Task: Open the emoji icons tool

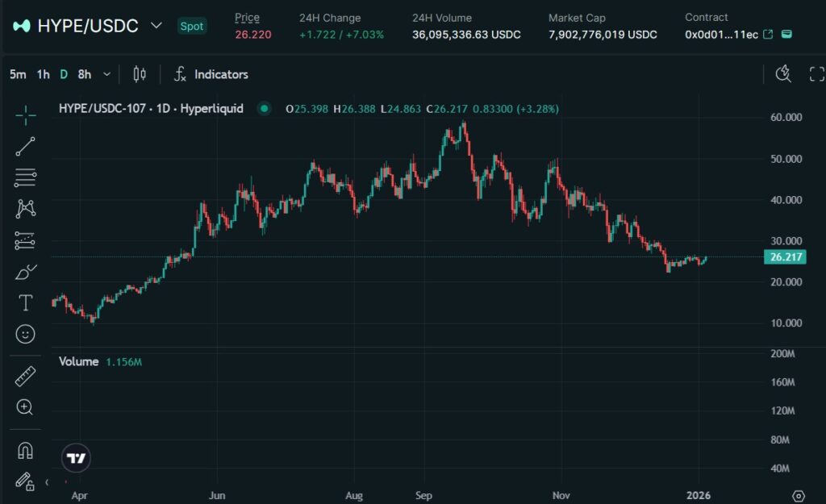Action: [x=26, y=334]
